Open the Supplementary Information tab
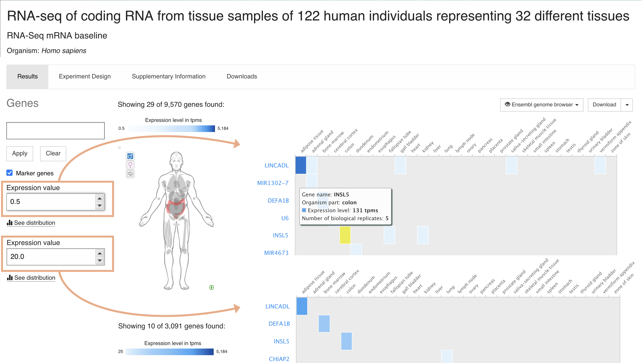 169,77
